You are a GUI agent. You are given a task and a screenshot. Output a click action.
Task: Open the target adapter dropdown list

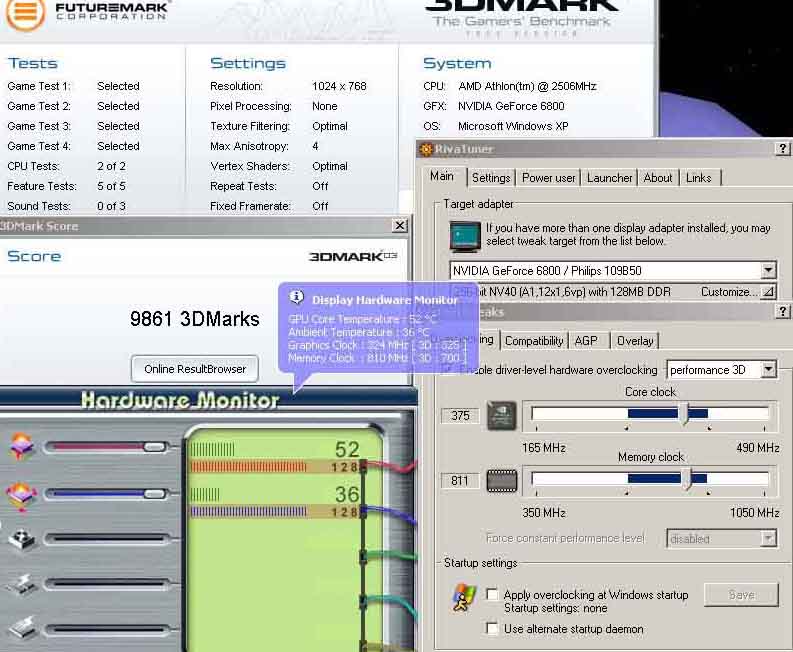(x=768, y=270)
